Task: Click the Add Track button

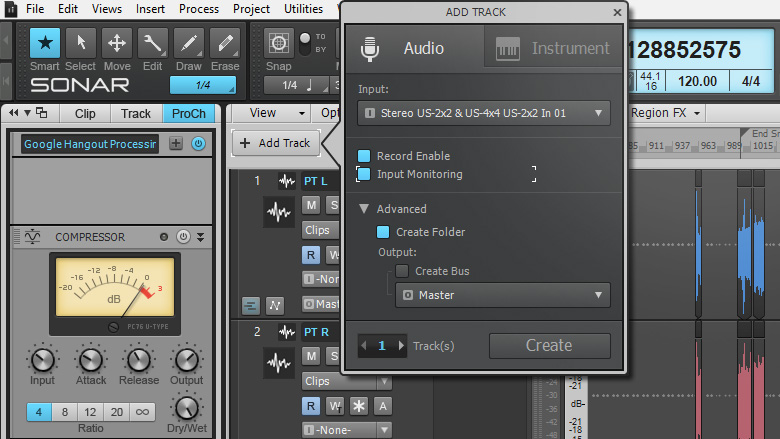Action: pos(275,143)
